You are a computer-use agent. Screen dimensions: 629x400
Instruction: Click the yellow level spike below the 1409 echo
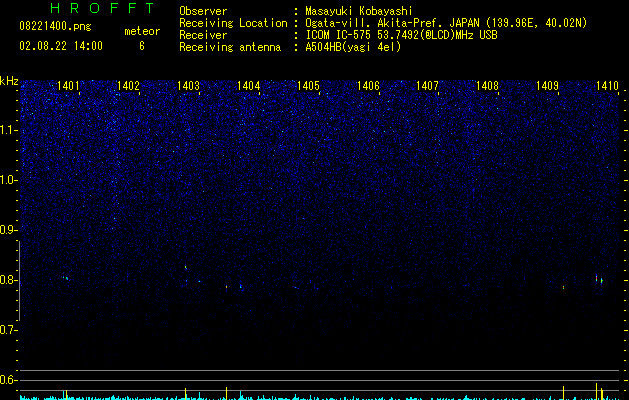tap(563, 393)
